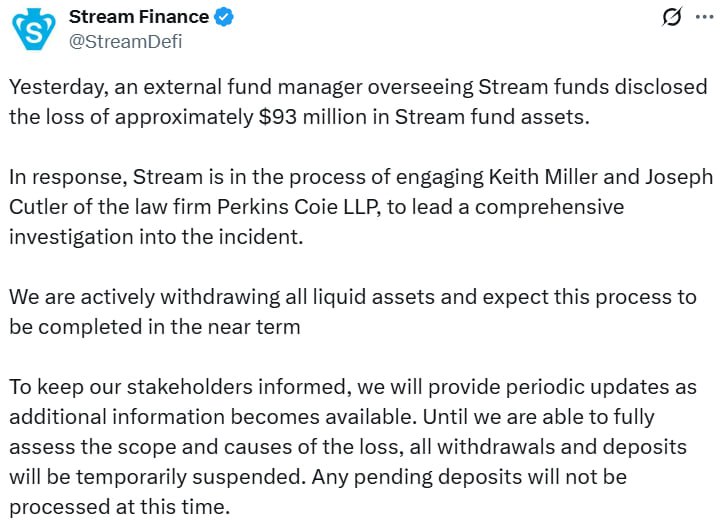This screenshot has width=724, height=521.
Task: Click the blue verified badge
Action: 227,17
